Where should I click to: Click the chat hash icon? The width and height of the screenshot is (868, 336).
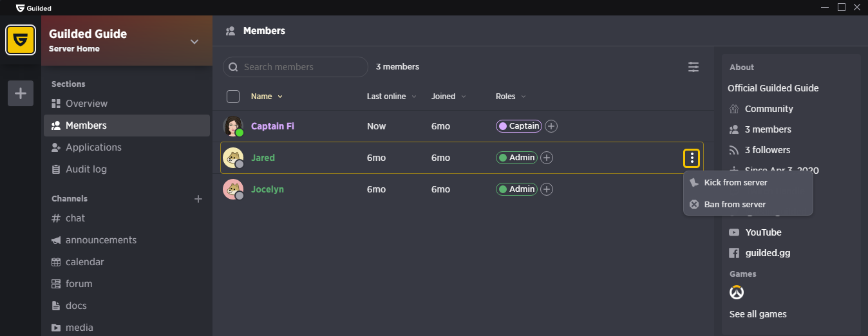[56, 218]
